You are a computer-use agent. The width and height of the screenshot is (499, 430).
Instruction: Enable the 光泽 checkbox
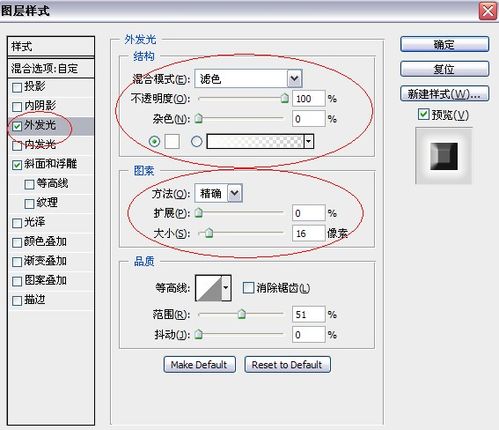tap(17, 223)
